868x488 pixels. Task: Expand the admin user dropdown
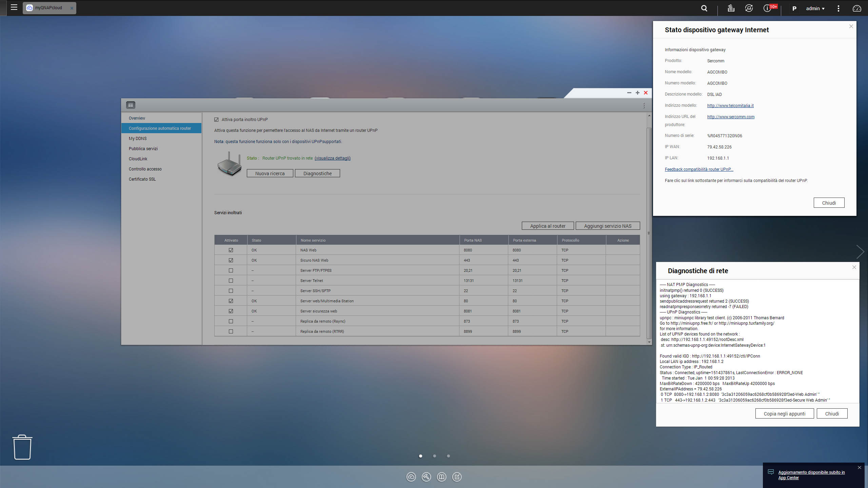[815, 8]
